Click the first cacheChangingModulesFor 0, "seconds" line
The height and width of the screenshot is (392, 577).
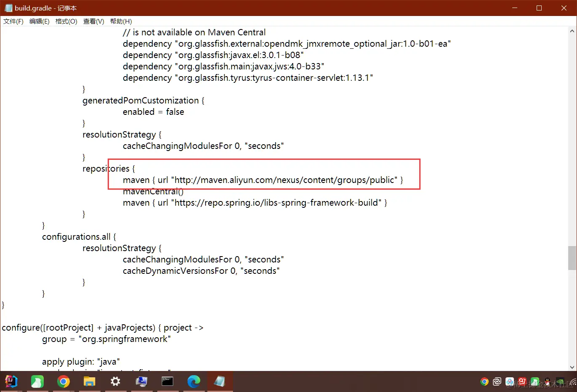pos(203,146)
